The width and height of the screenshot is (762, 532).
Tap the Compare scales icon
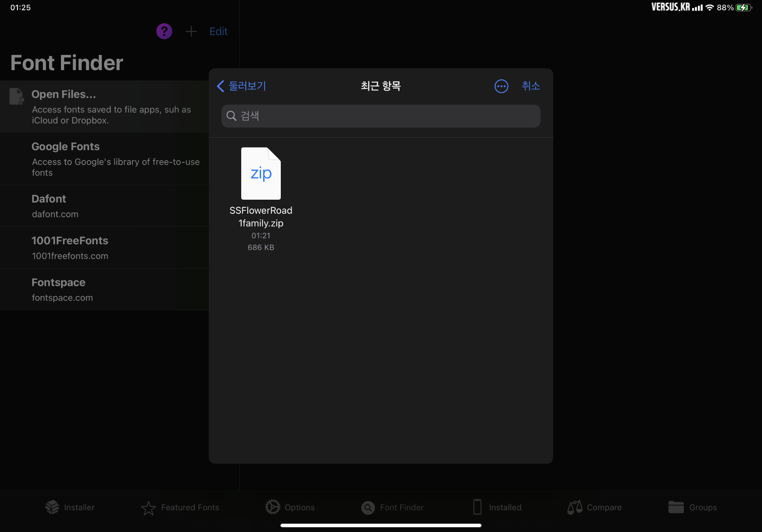click(x=575, y=507)
